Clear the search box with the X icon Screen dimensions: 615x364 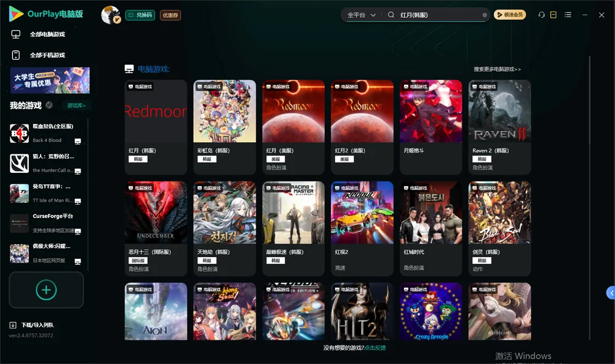pyautogui.click(x=485, y=15)
